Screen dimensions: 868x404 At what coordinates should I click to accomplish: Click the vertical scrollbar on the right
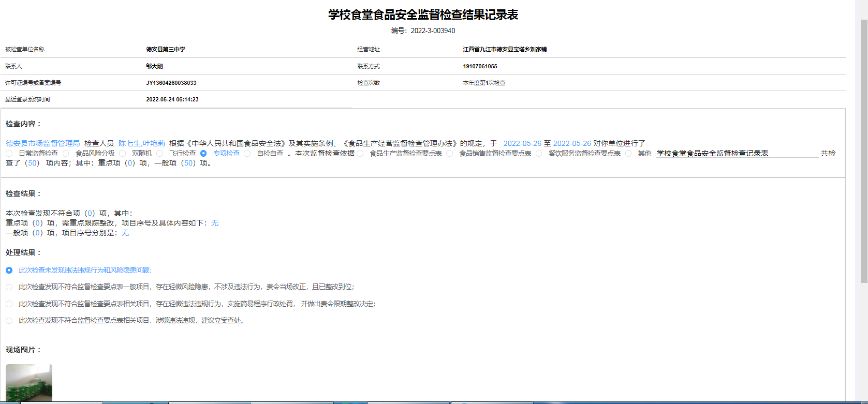863,150
